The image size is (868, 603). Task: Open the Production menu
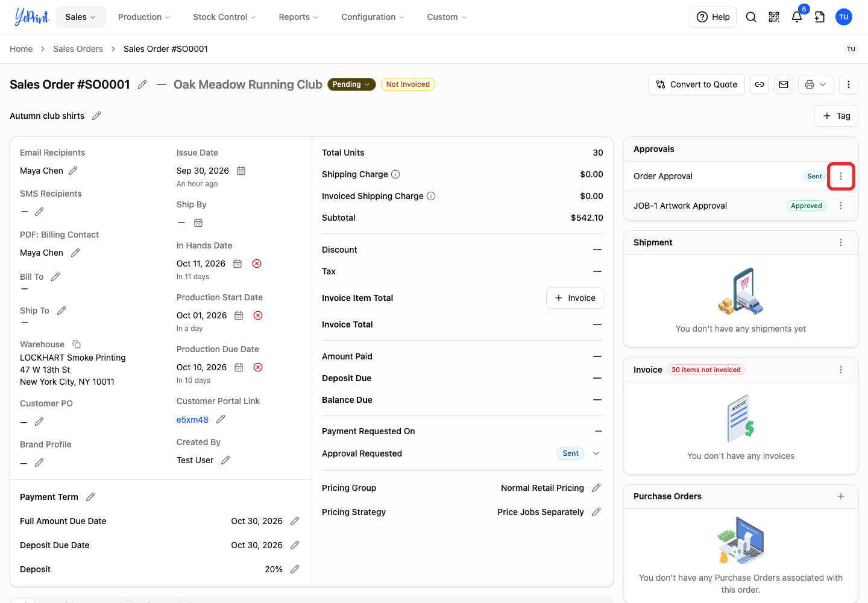click(144, 17)
